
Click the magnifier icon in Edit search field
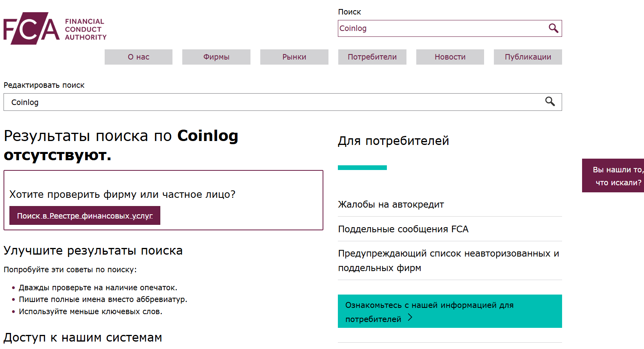(550, 102)
